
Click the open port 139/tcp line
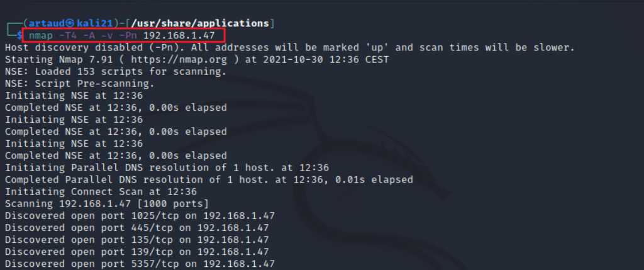coord(136,252)
